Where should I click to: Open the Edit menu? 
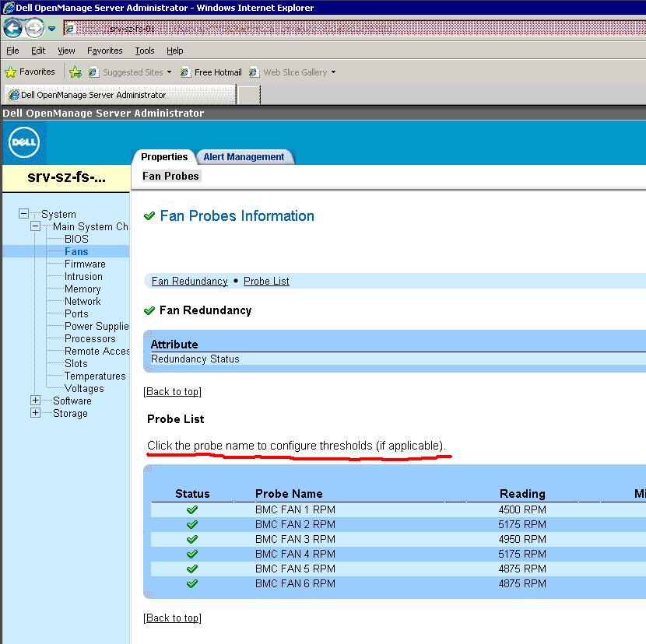(x=38, y=51)
